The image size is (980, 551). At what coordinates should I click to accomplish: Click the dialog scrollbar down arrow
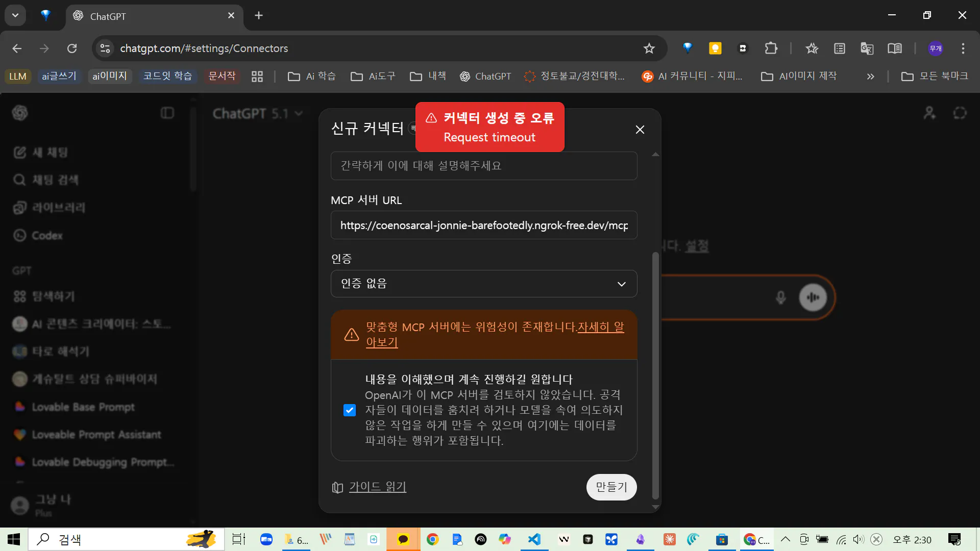click(655, 507)
